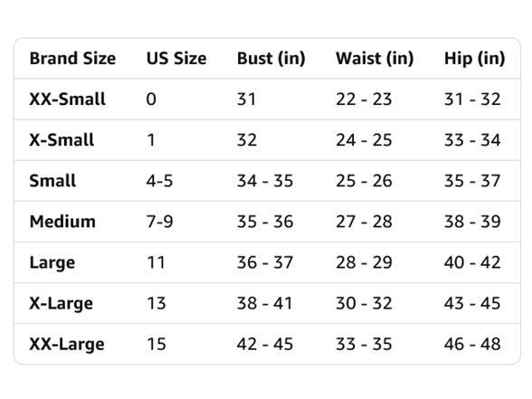Click the bust value 38 - 41
The width and height of the screenshot is (532, 399).
click(x=264, y=303)
